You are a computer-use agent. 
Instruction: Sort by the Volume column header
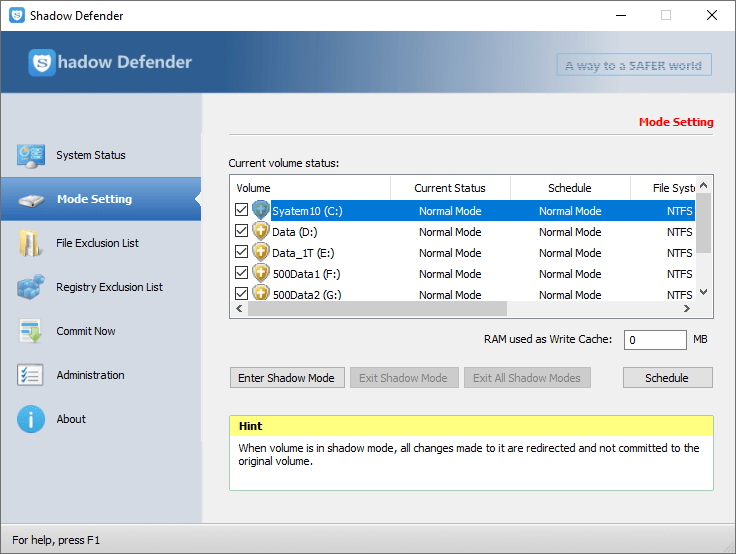tap(310, 188)
